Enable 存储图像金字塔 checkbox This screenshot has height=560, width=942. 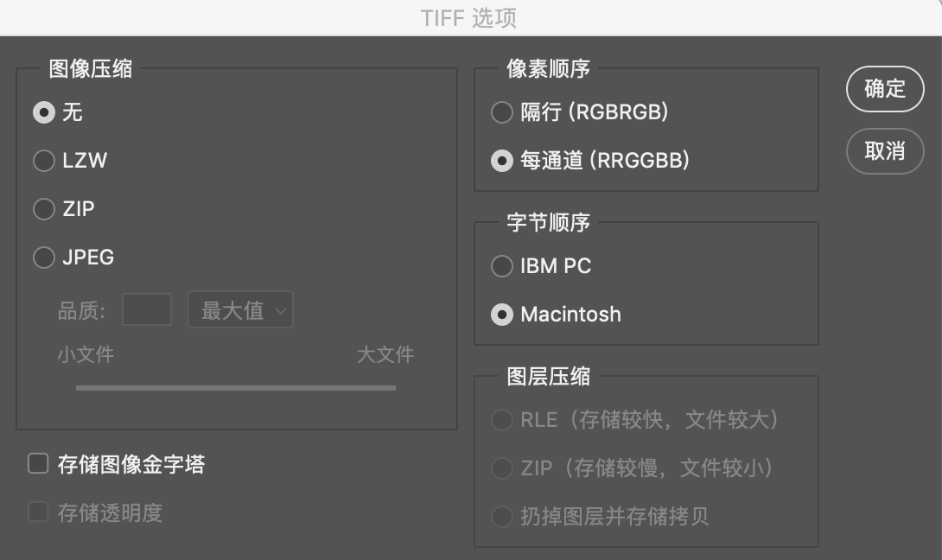pos(38,464)
